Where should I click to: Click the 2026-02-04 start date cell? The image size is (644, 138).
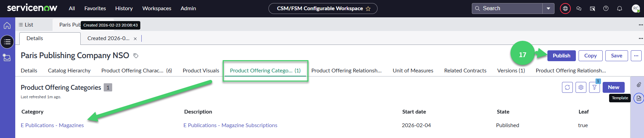[x=417, y=125]
